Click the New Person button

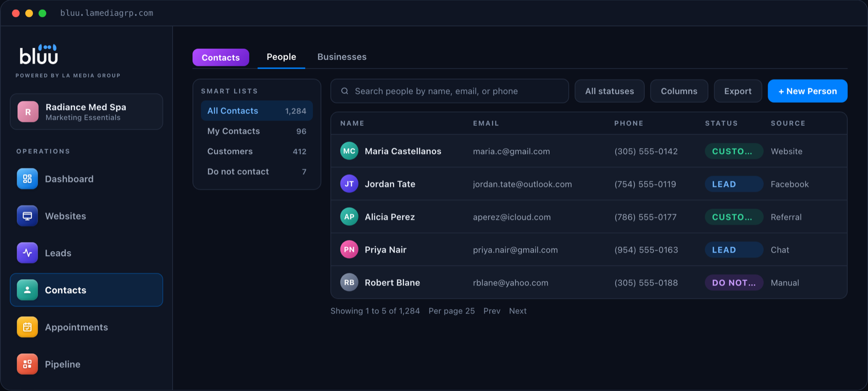808,91
